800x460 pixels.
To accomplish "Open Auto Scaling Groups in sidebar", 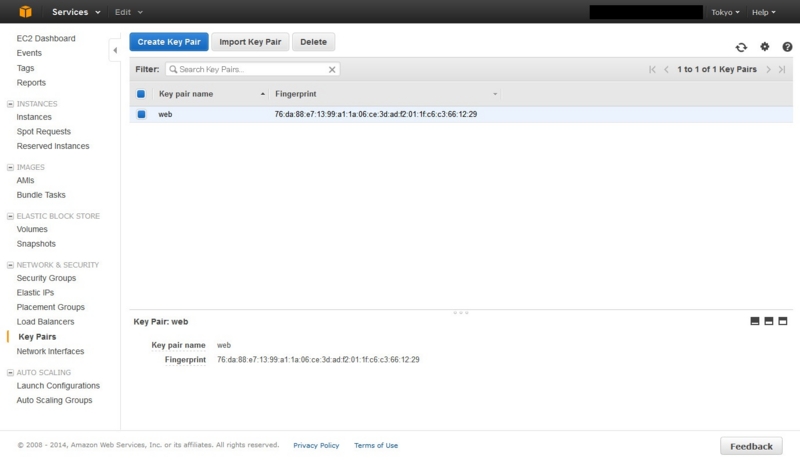I will (x=54, y=400).
